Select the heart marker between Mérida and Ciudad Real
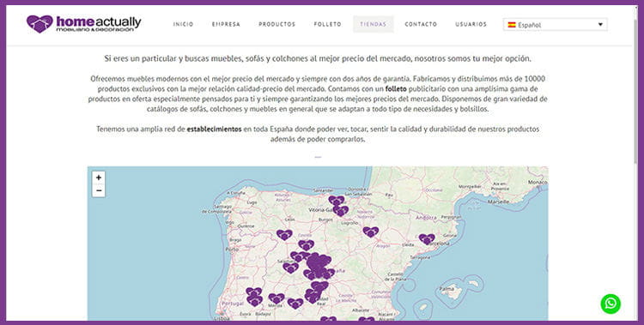Image resolution: width=644 pixels, height=325 pixels. tap(295, 304)
